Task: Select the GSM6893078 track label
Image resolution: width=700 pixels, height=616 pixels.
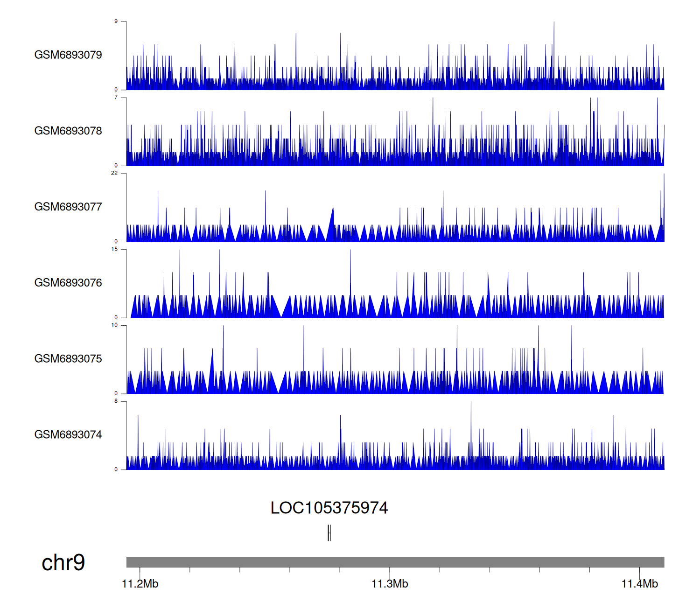Action: point(68,131)
